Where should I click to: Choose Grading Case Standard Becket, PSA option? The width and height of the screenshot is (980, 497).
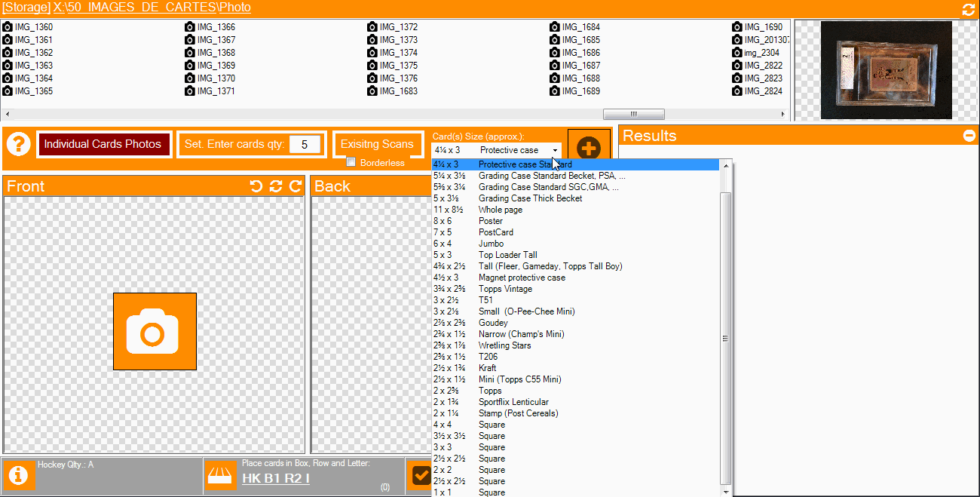point(575,176)
